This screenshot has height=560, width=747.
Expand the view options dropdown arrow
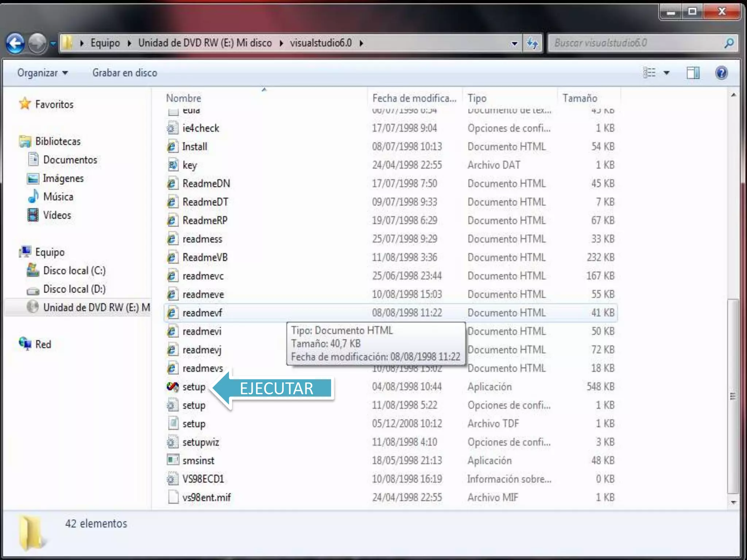pos(666,73)
